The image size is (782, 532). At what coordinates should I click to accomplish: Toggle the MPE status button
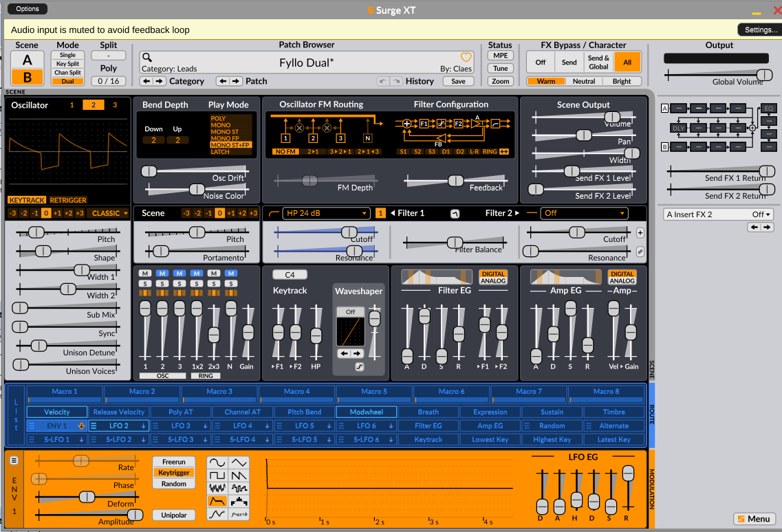tap(500, 56)
